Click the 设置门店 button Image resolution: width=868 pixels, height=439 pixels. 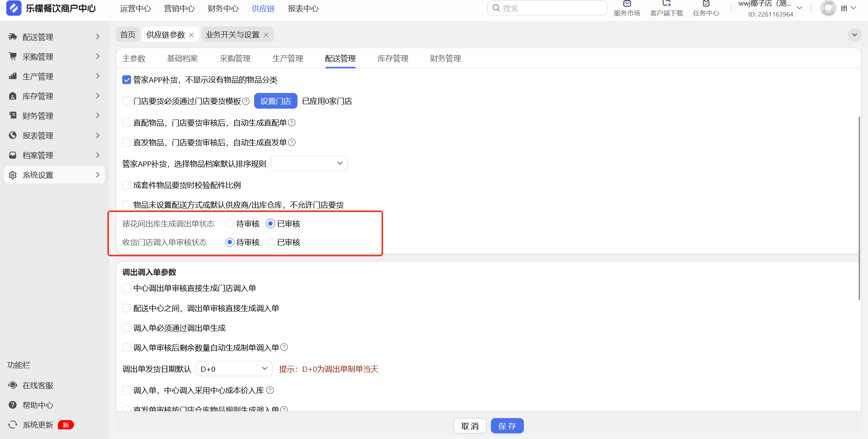click(x=275, y=101)
